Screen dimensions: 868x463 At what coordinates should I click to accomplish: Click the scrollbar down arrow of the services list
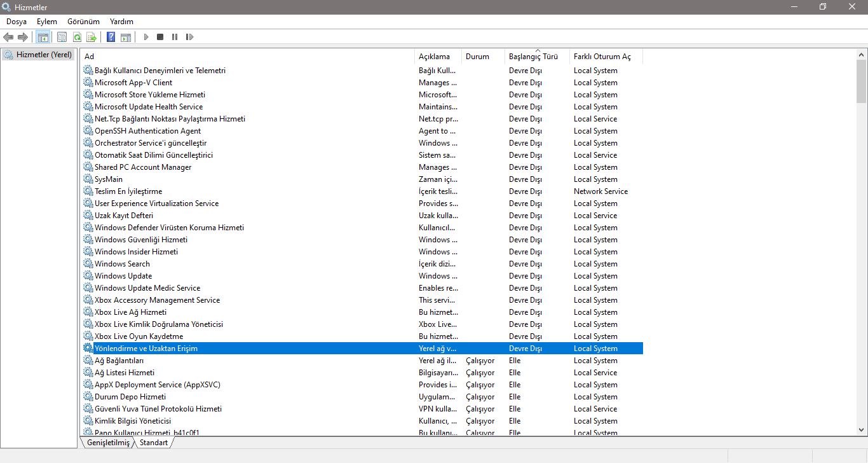pos(861,430)
